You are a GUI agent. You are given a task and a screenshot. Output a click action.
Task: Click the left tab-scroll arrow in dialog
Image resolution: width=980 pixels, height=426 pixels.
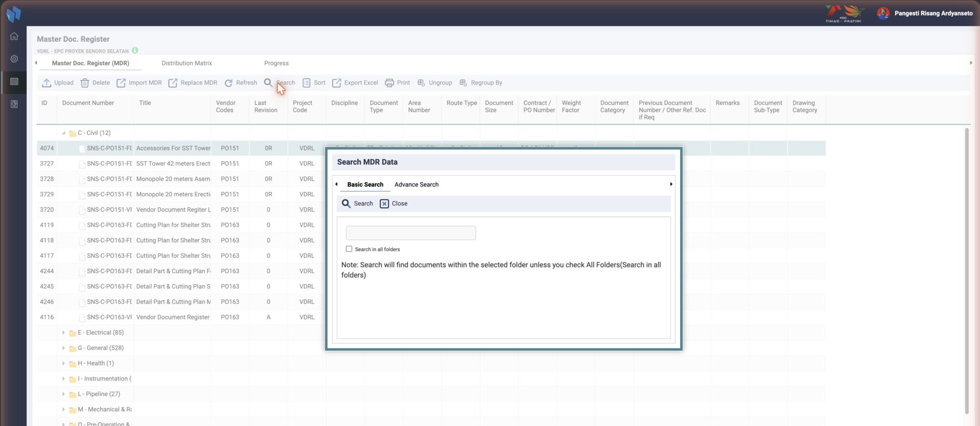tap(336, 184)
